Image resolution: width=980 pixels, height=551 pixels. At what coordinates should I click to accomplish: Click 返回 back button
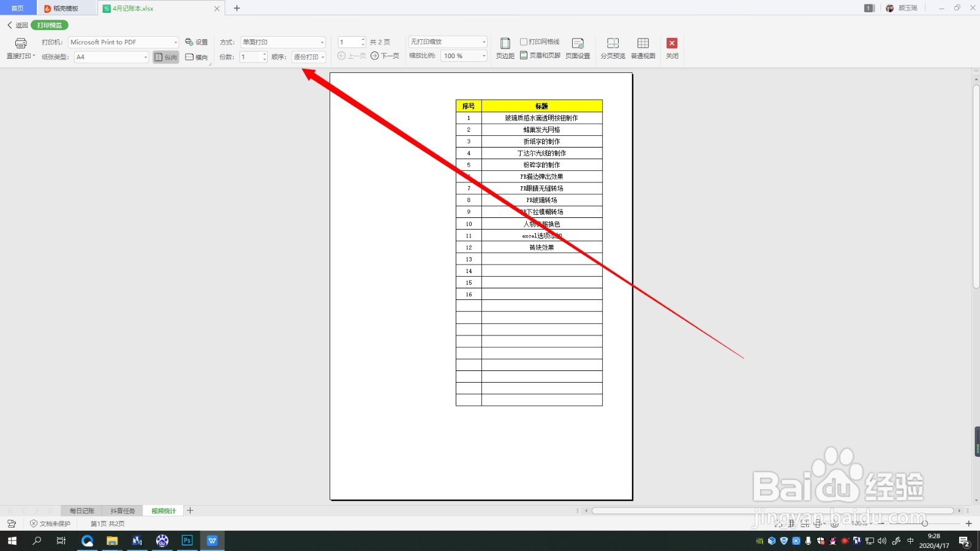(18, 25)
